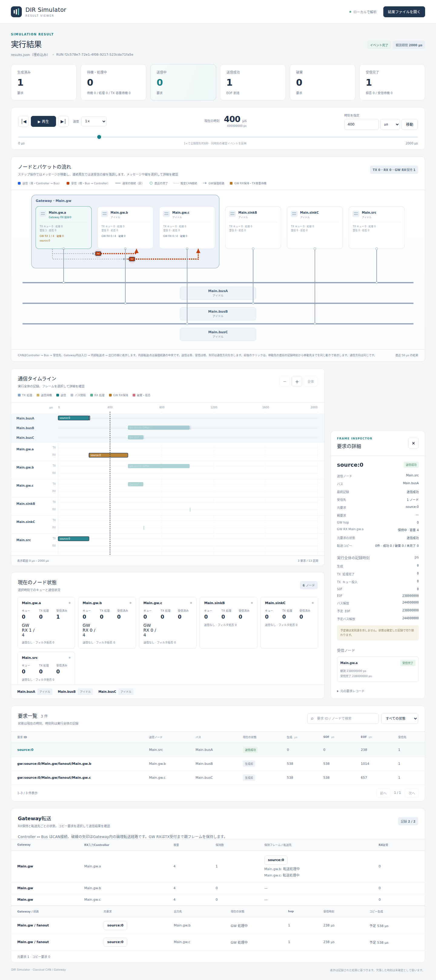Select the Main.busB bus label
This screenshot has height=980, width=436.
pos(218,314)
